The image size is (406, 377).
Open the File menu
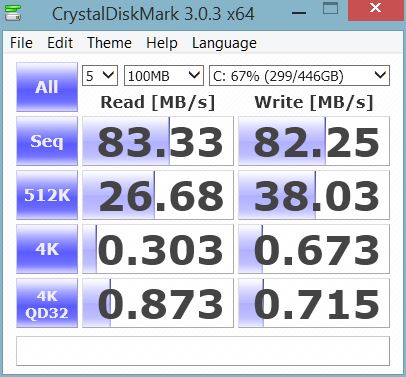(x=21, y=43)
